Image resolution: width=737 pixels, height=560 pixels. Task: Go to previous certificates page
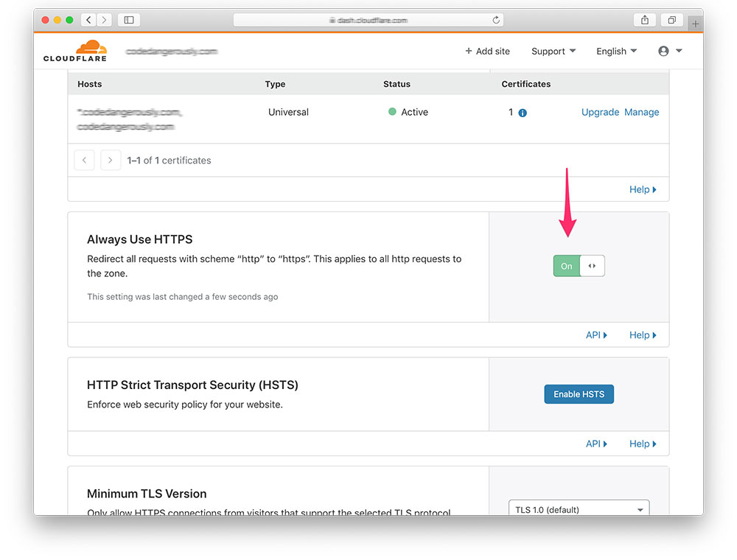[x=84, y=160]
